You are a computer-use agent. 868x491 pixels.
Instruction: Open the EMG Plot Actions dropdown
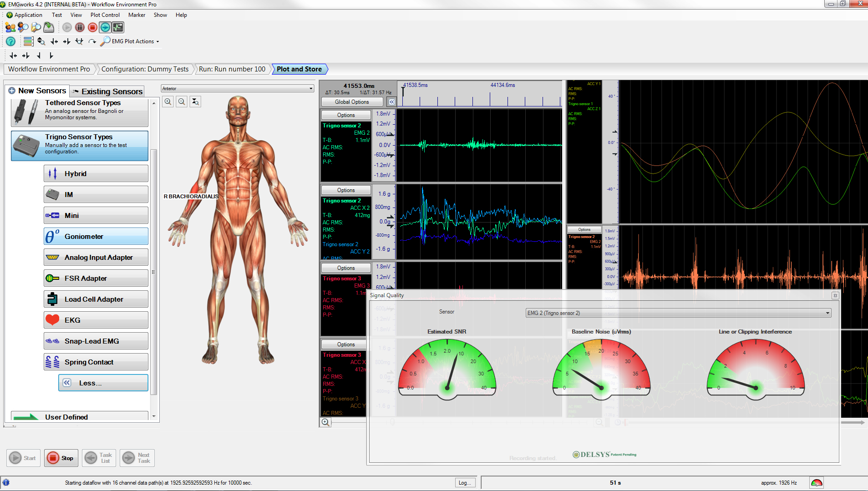tap(130, 41)
